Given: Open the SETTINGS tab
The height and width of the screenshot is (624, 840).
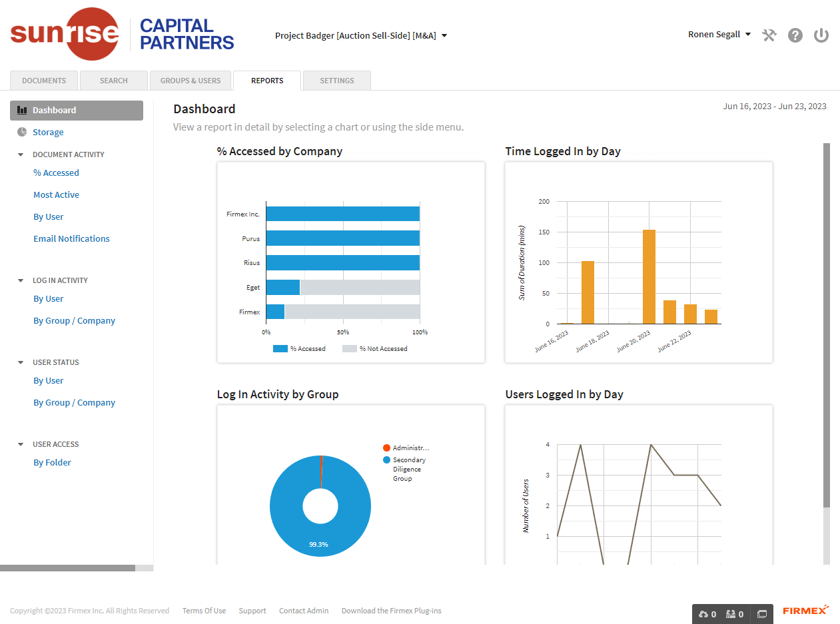Looking at the screenshot, I should pyautogui.click(x=336, y=80).
